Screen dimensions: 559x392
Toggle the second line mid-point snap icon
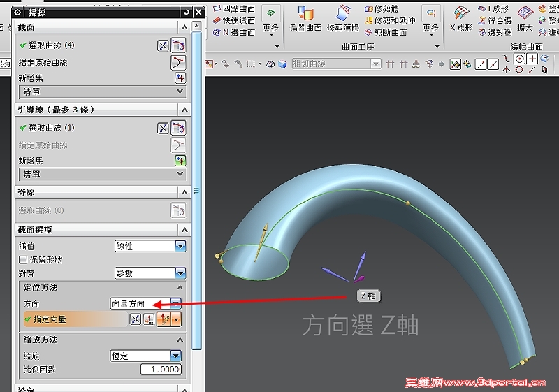click(x=493, y=64)
